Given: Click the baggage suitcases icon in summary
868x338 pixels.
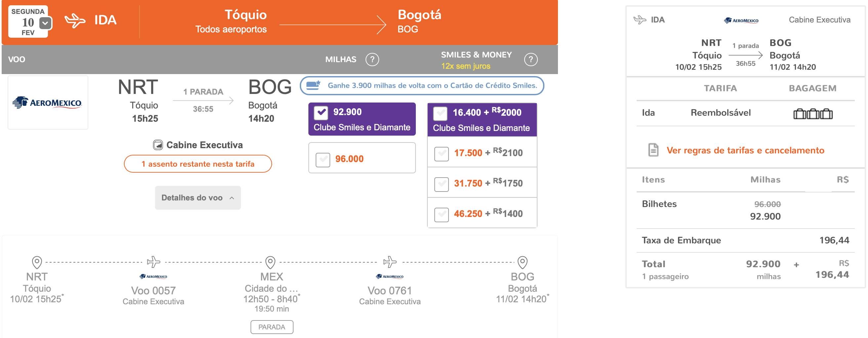Looking at the screenshot, I should click(x=813, y=114).
